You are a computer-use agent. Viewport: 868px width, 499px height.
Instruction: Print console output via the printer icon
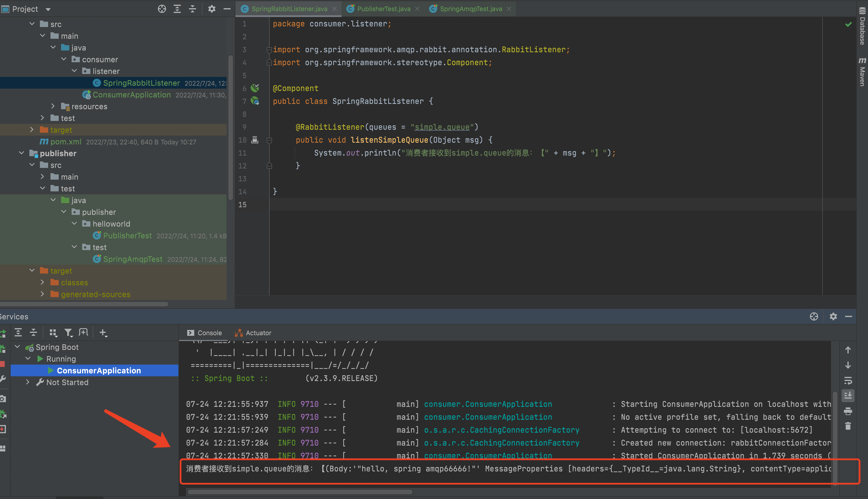point(848,411)
